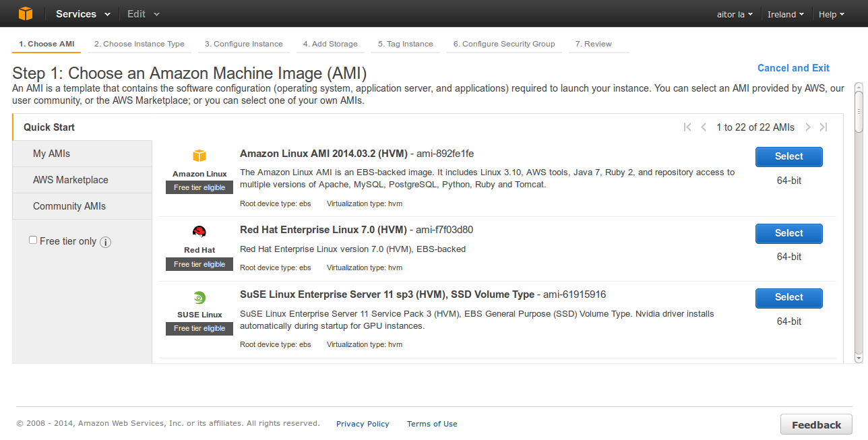Go to next page of AMIs
Viewport: 868px width, 440px height.
coord(807,127)
